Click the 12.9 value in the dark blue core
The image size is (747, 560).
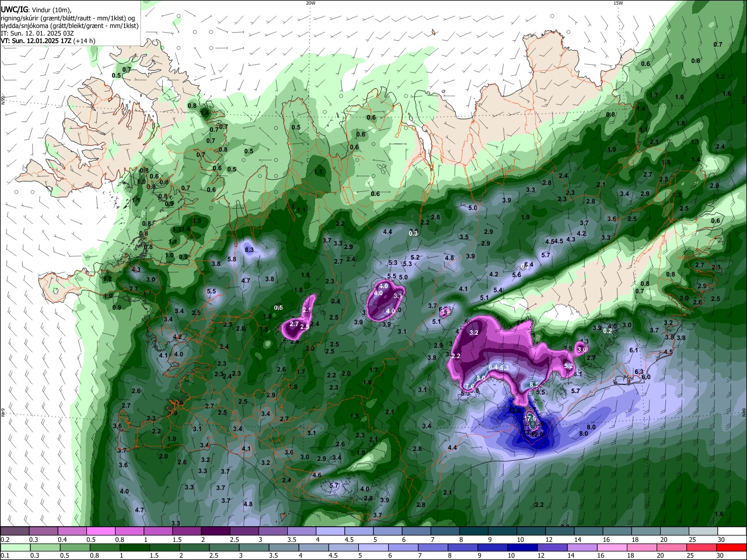coord(537,434)
